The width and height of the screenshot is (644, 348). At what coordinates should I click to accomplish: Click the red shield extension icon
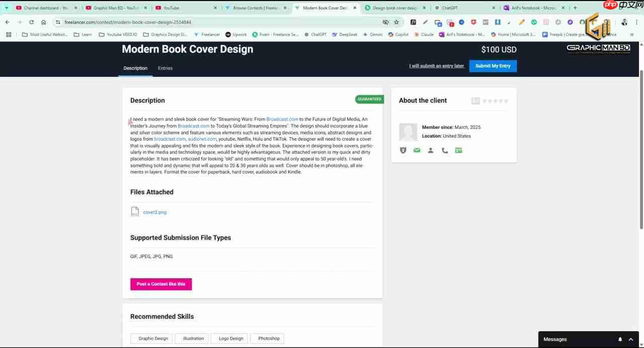click(473, 22)
